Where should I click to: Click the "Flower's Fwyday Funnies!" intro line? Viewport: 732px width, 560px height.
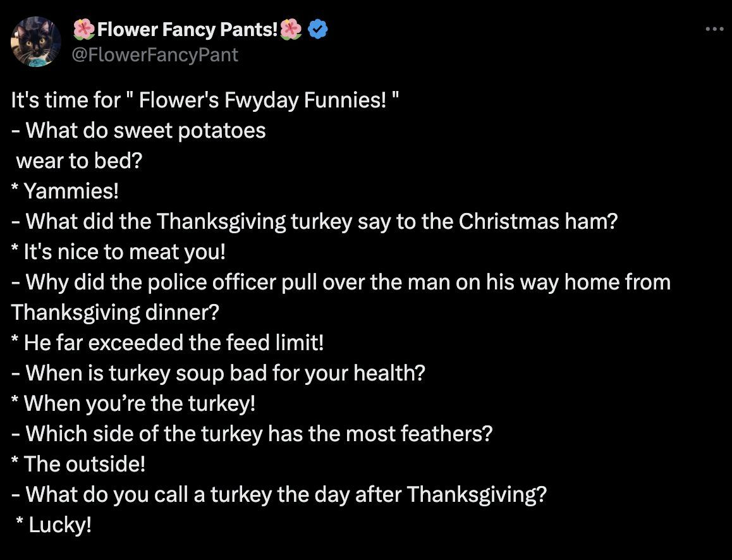tap(205, 100)
